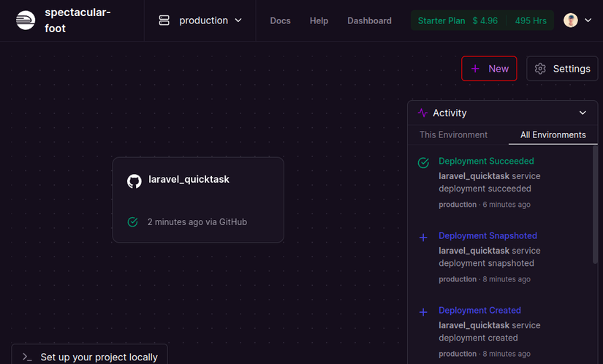Open the Help menu link
Viewport: 603px width, 364px height.
[319, 20]
